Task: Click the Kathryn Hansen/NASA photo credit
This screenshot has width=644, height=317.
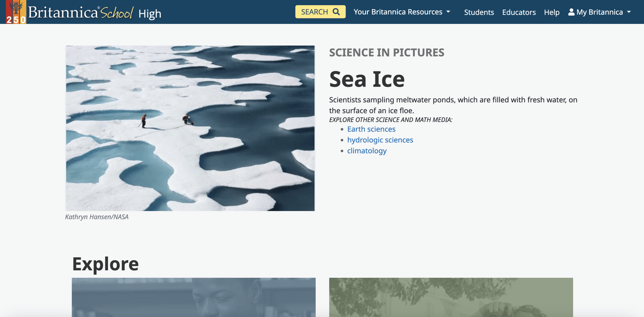Action: [97, 217]
